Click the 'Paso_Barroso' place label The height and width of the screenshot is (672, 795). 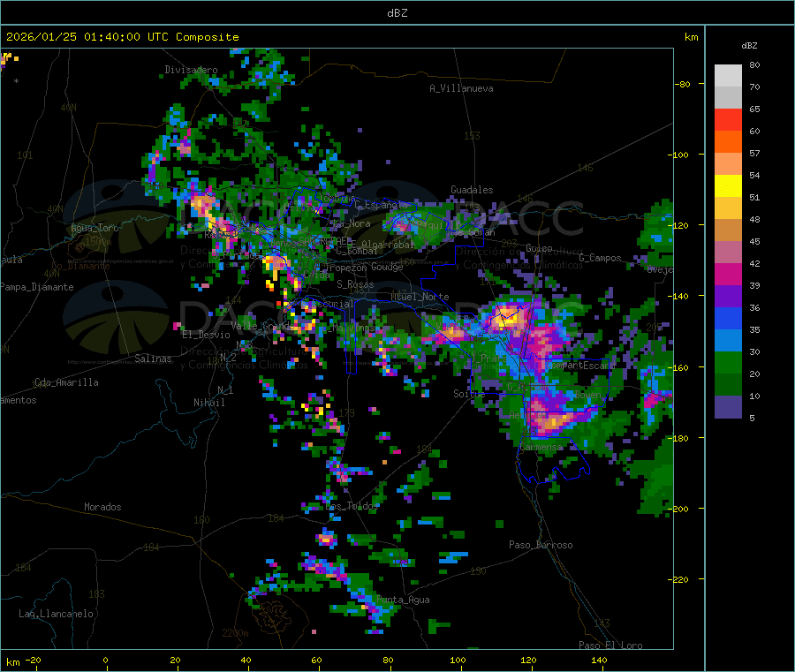541,545
